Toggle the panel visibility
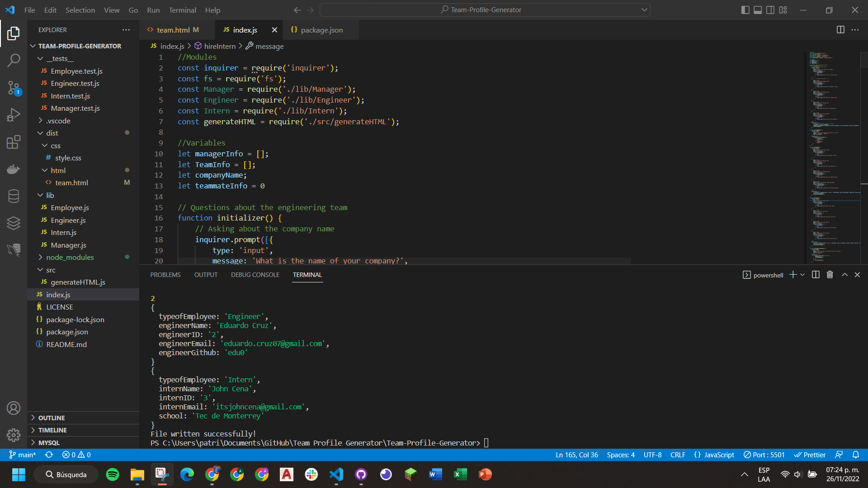Image resolution: width=868 pixels, height=488 pixels. pos(758,10)
